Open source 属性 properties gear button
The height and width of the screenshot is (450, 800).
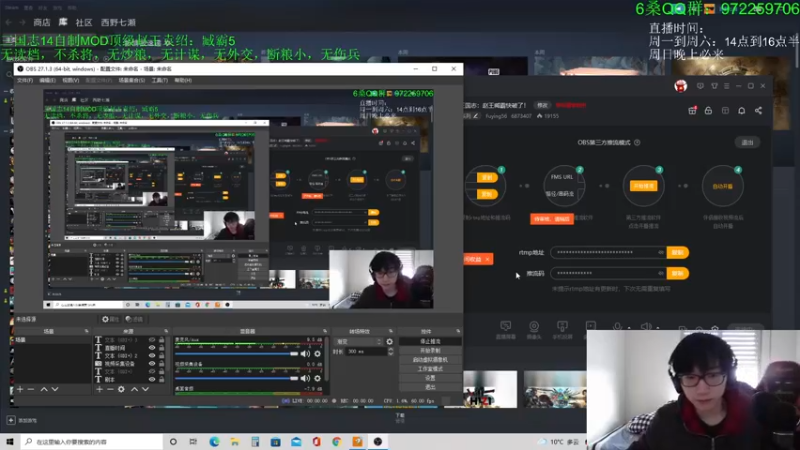110,319
